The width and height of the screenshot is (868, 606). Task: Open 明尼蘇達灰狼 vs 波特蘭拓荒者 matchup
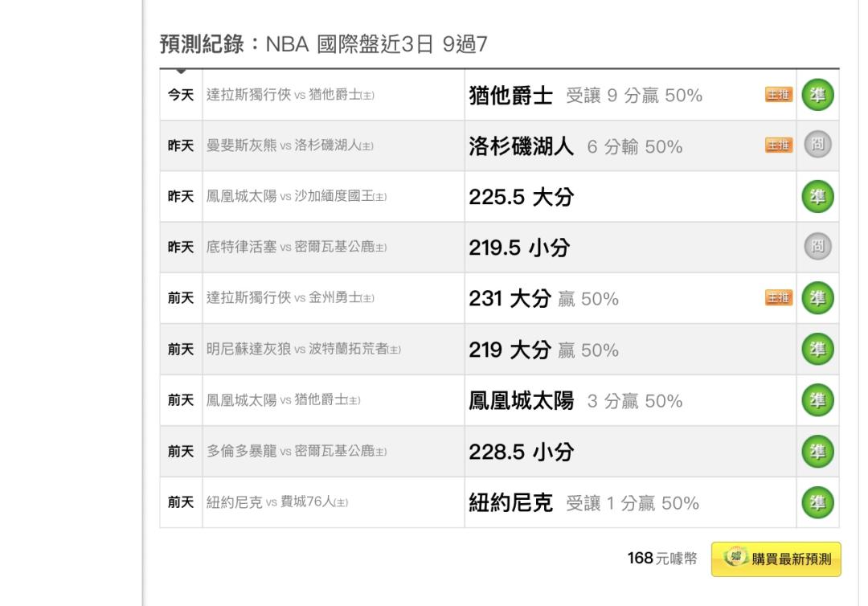304,350
